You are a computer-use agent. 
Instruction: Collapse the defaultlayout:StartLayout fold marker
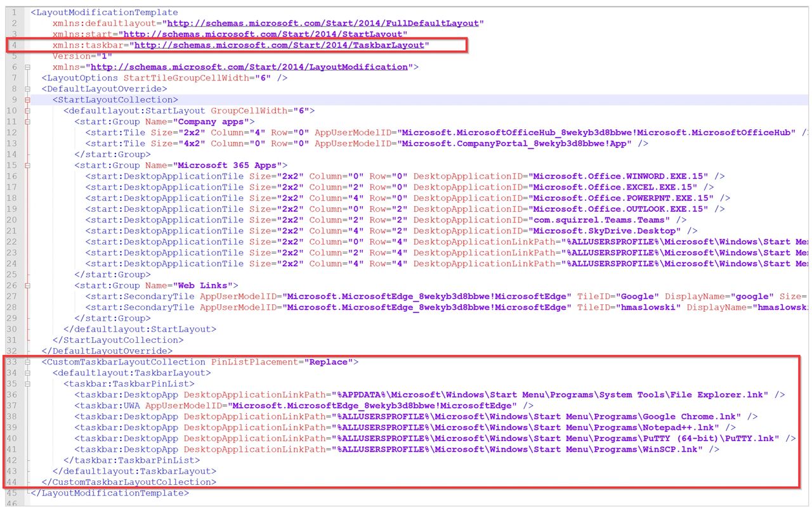[x=27, y=110]
